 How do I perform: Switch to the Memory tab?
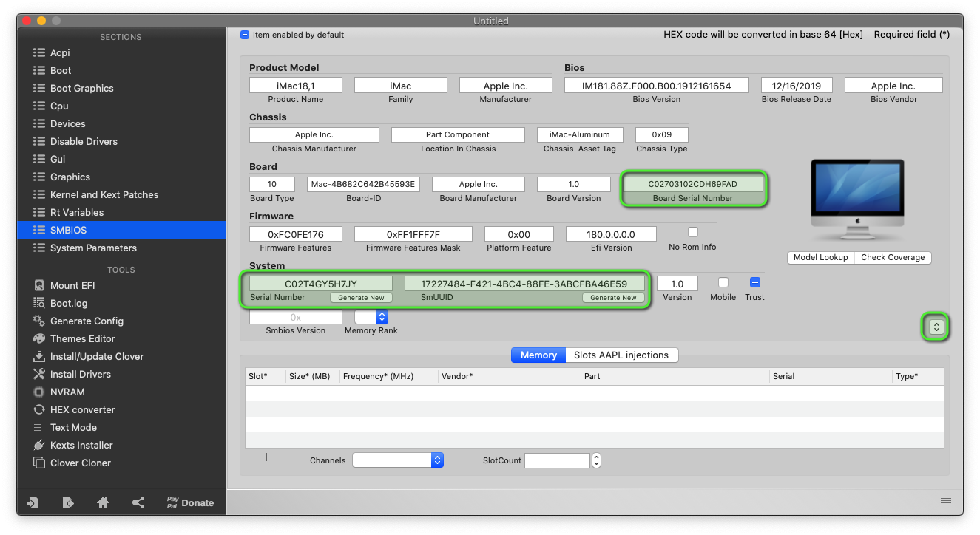538,355
